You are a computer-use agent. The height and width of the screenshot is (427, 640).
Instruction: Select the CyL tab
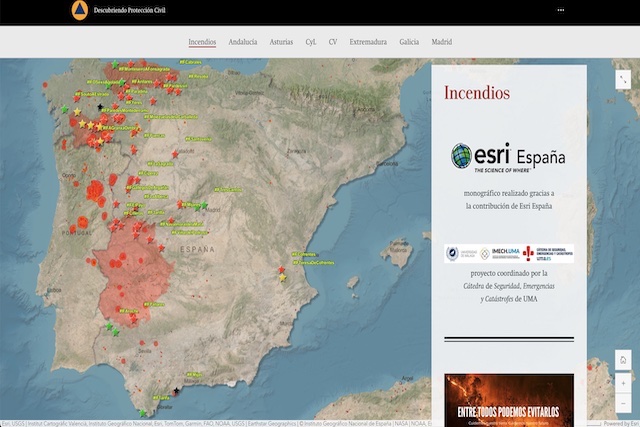(311, 42)
